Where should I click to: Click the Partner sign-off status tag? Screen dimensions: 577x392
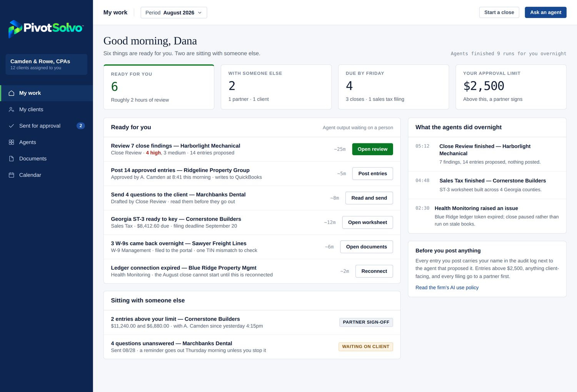pyautogui.click(x=366, y=322)
